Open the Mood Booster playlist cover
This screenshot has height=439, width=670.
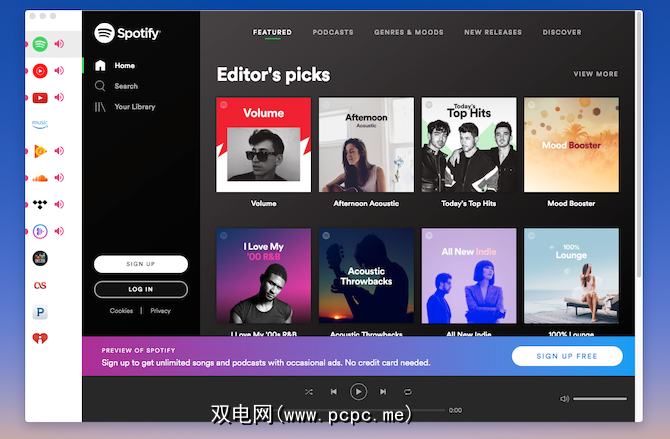point(571,144)
